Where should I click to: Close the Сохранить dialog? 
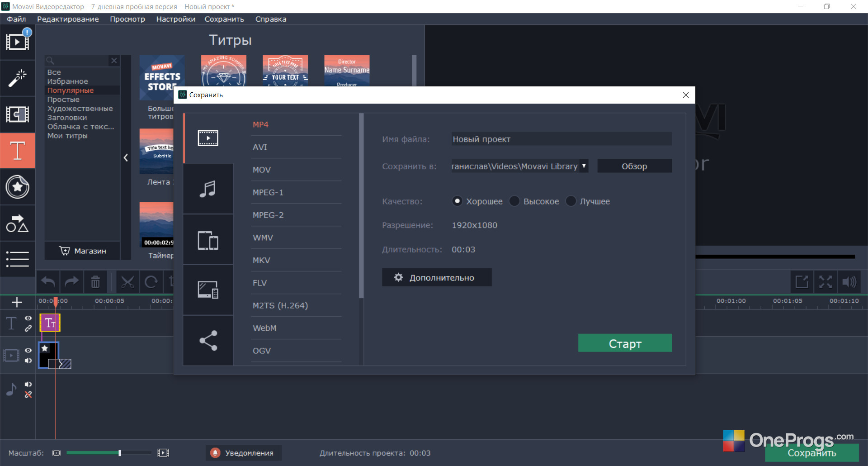(x=686, y=95)
